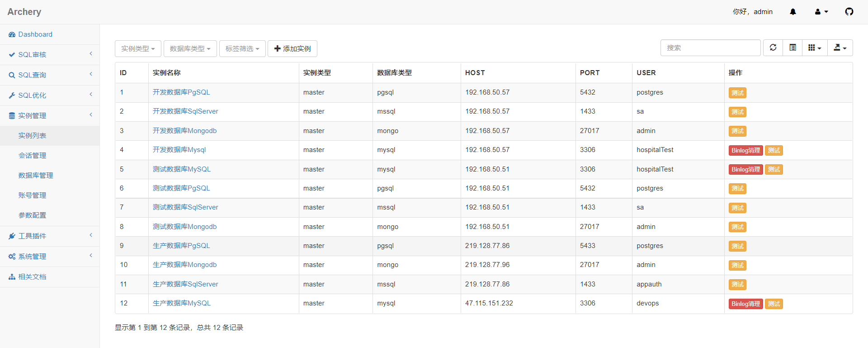Open the 实例类型 filter dropdown
This screenshot has width=868, height=348.
point(138,48)
